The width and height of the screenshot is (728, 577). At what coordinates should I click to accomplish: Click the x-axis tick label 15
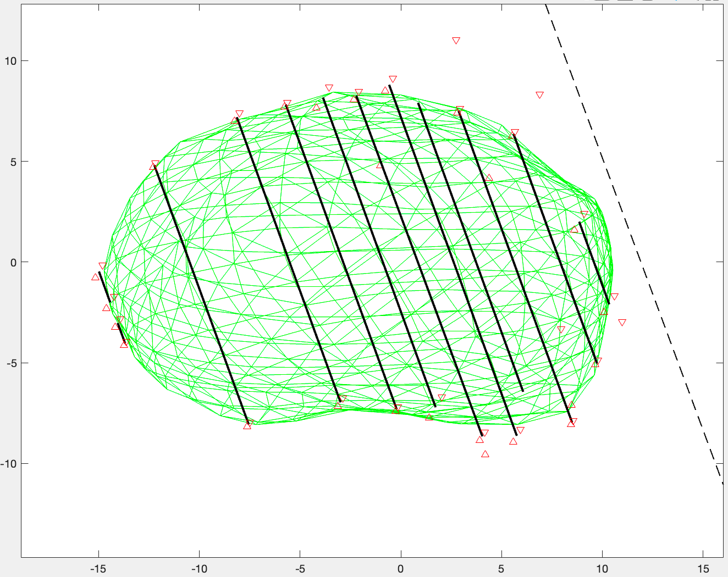tap(703, 569)
